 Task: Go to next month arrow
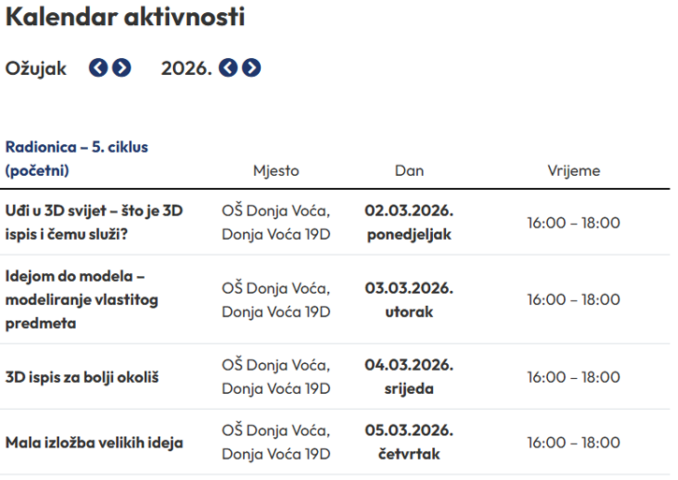click(121, 68)
